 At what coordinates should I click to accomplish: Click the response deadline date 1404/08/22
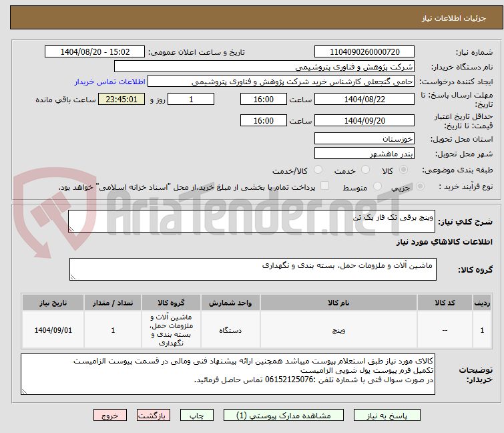(364, 99)
